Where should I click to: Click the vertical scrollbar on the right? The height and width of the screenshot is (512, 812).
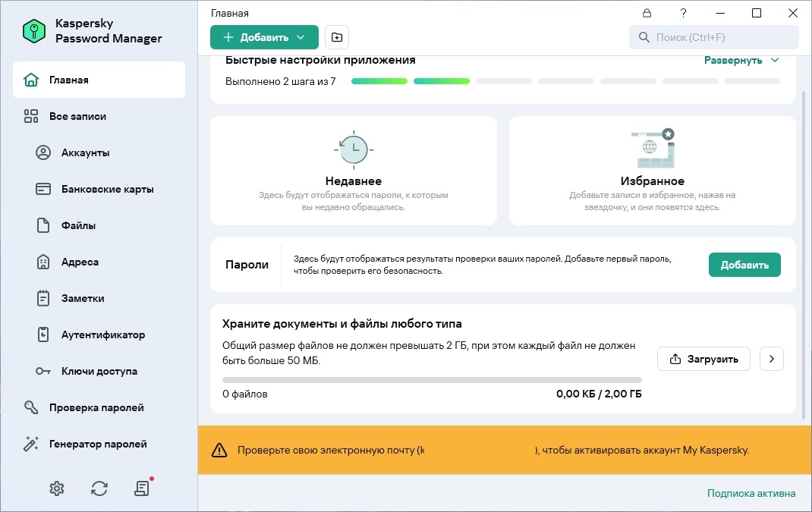804,253
